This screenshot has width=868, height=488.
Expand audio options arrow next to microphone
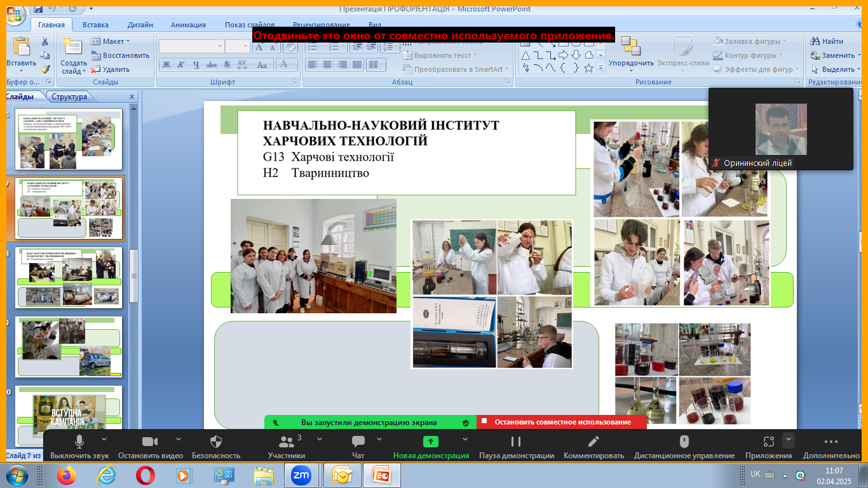tap(104, 439)
